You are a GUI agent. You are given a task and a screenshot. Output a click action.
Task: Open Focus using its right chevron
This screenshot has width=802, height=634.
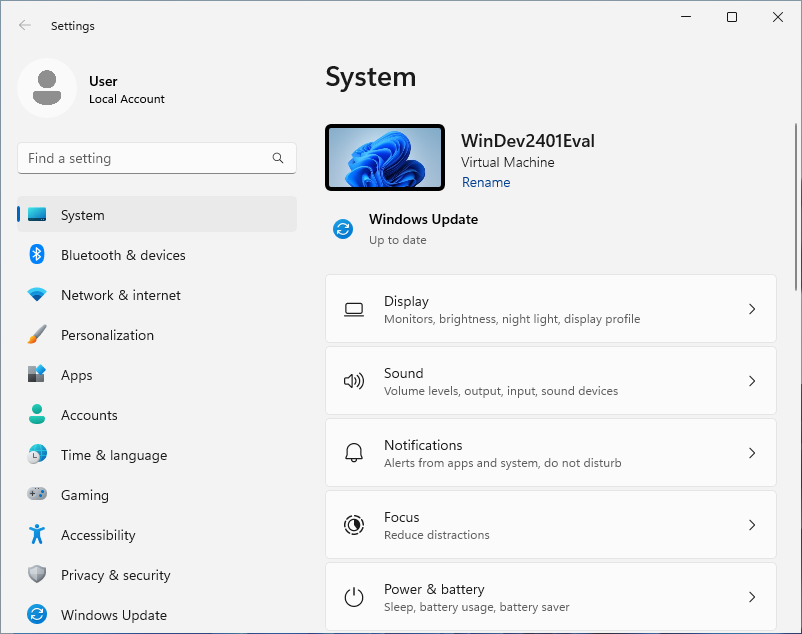pos(752,525)
